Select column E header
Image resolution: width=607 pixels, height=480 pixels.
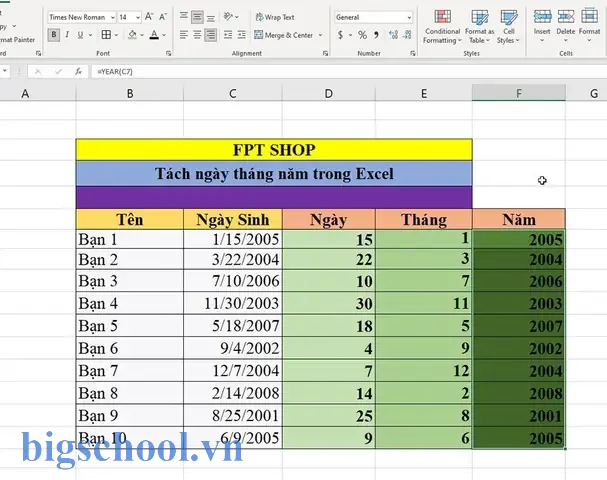[x=424, y=93]
